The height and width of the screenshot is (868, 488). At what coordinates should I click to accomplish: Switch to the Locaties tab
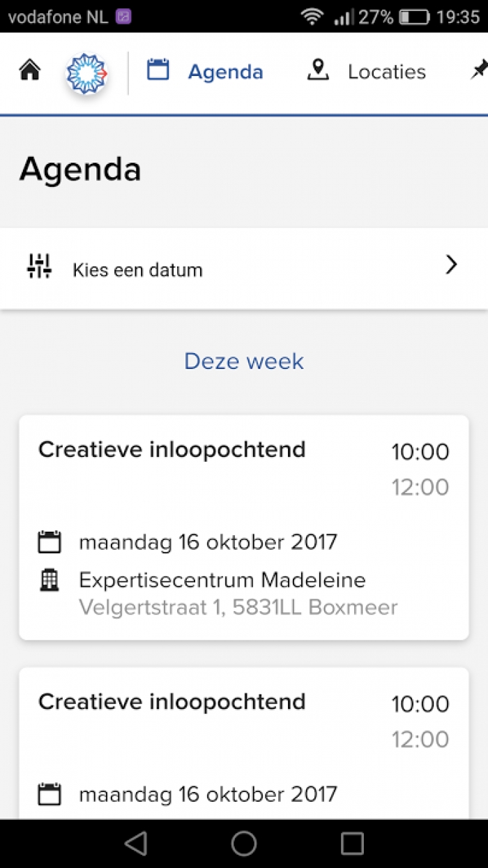(386, 72)
